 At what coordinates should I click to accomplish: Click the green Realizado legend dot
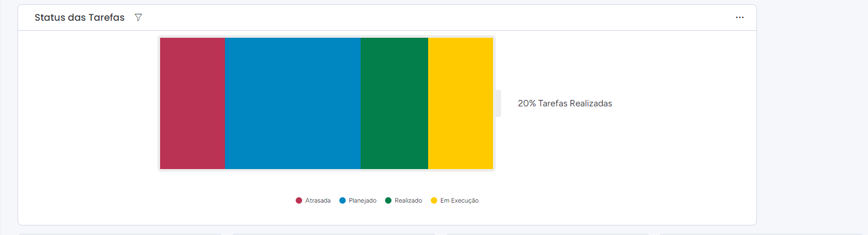point(388,200)
